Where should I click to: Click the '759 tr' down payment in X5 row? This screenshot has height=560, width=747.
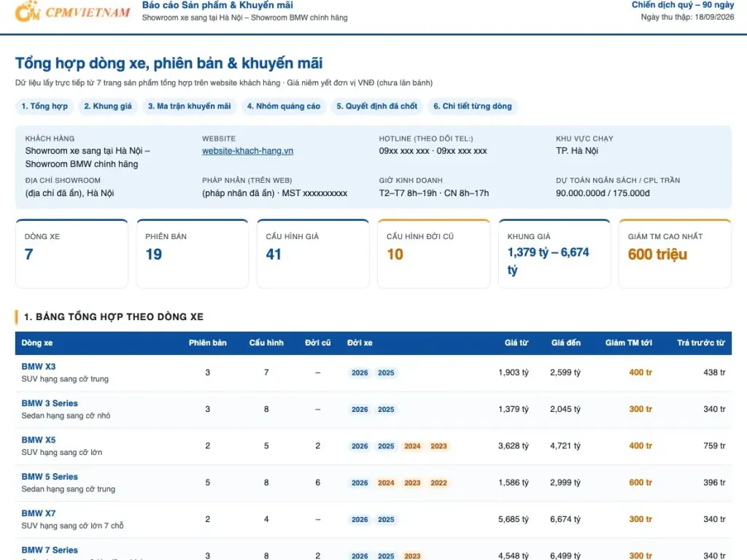coord(714,446)
